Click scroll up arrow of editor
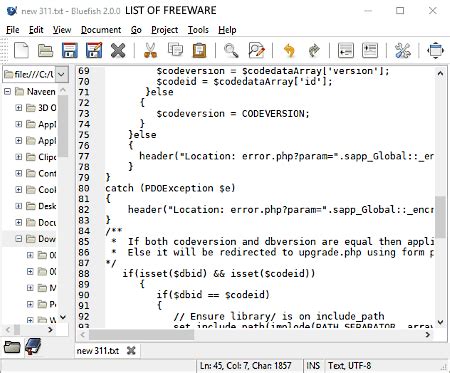 click(x=440, y=73)
